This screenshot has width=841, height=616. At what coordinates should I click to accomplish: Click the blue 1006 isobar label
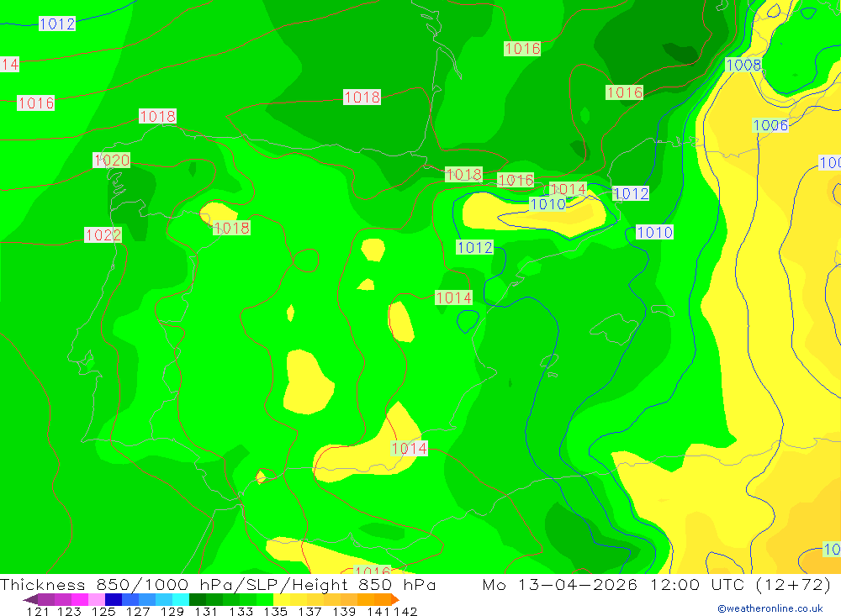coord(770,125)
